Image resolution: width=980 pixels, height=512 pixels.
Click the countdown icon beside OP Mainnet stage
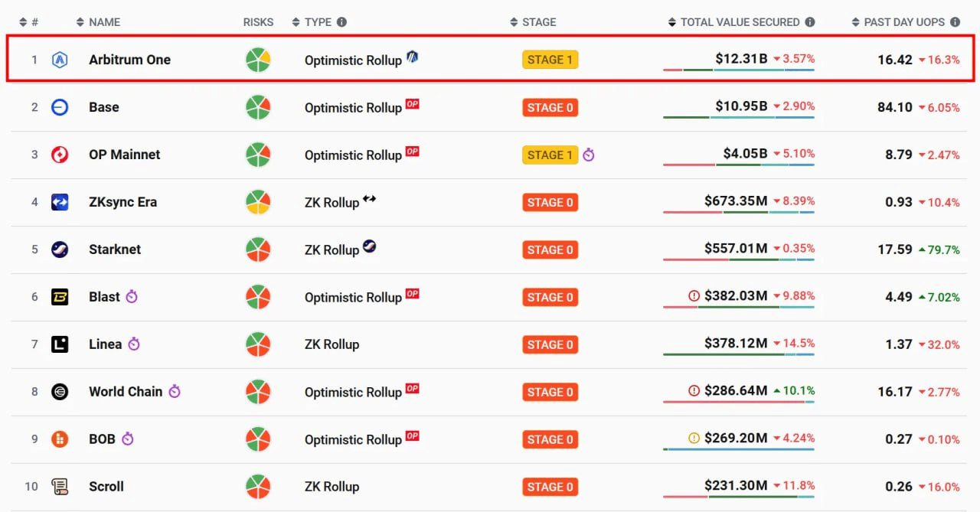click(588, 155)
